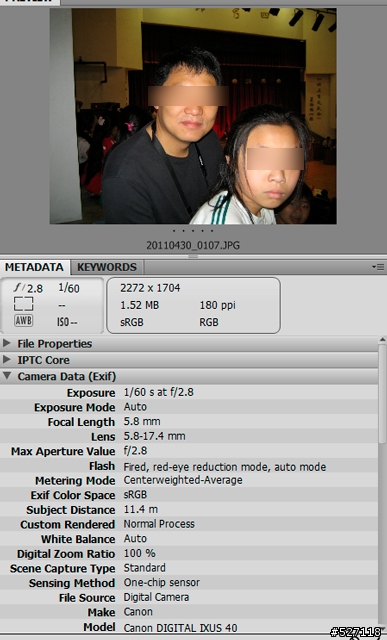387x640 pixels.
Task: Select the Exposure Mode value Auto
Action: (135, 407)
